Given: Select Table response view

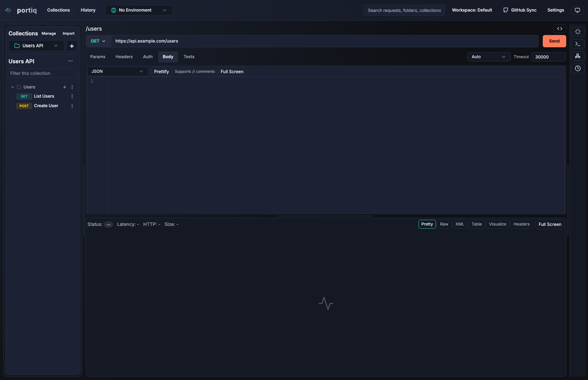Looking at the screenshot, I should [476, 224].
